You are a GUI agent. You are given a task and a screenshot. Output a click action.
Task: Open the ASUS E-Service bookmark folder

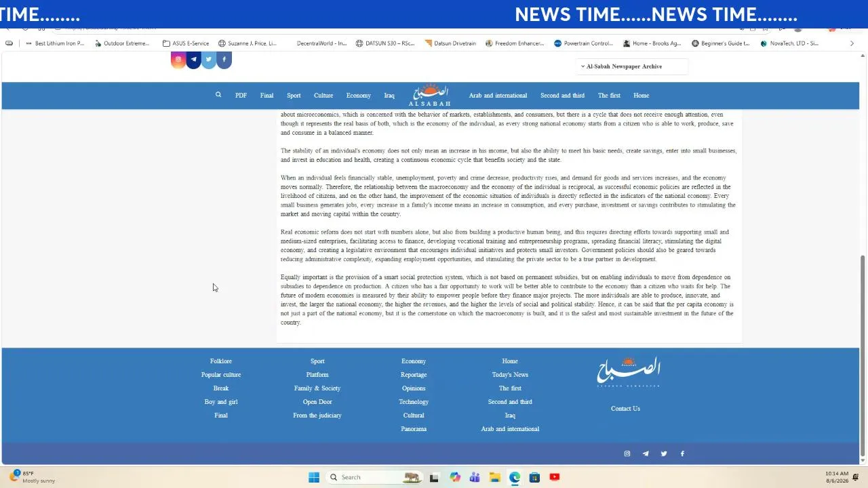186,43
